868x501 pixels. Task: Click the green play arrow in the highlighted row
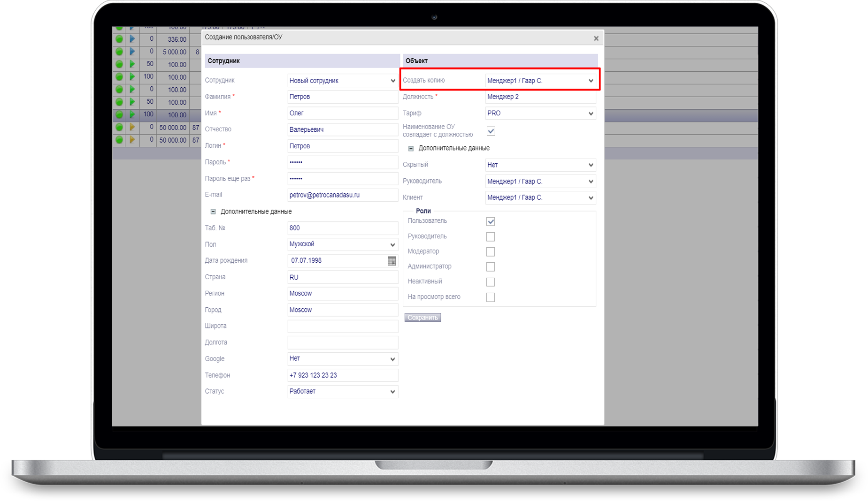pyautogui.click(x=132, y=114)
